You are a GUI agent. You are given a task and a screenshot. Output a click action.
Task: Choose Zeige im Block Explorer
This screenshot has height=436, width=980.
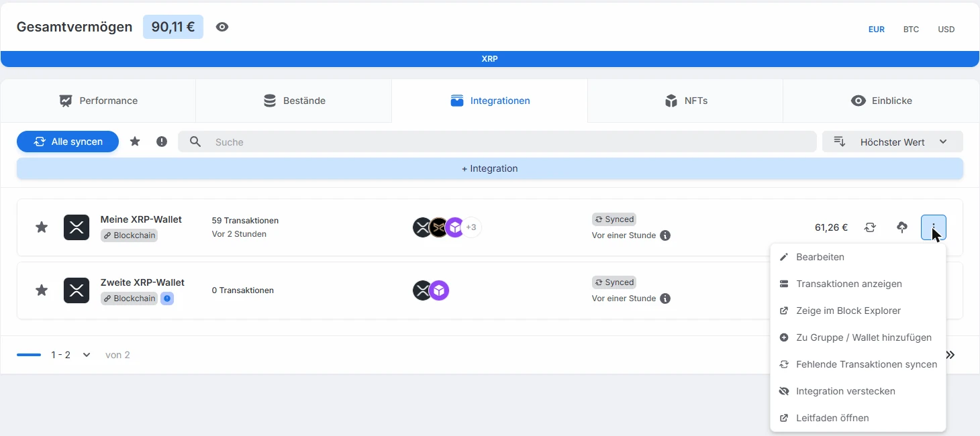(858, 311)
